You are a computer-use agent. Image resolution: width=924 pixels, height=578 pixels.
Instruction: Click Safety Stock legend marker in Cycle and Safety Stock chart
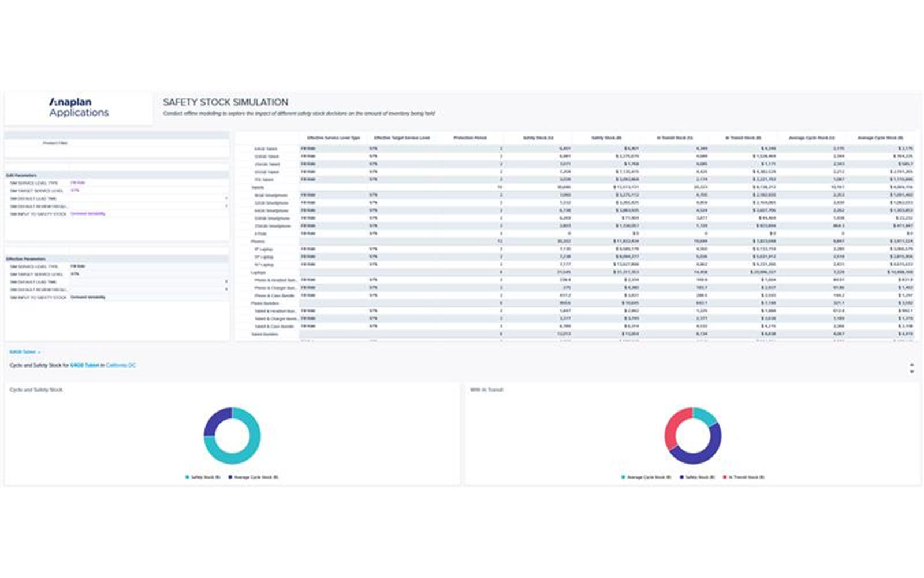coord(187,477)
